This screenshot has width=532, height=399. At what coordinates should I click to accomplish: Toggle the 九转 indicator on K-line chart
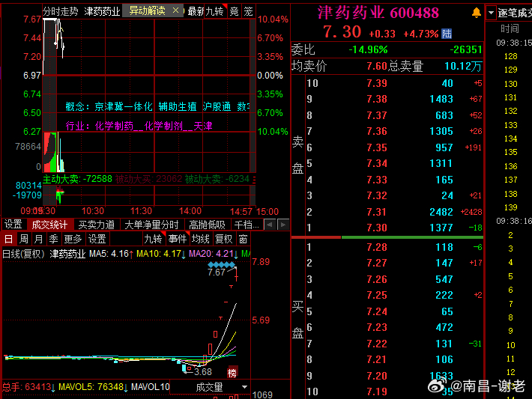(153, 240)
